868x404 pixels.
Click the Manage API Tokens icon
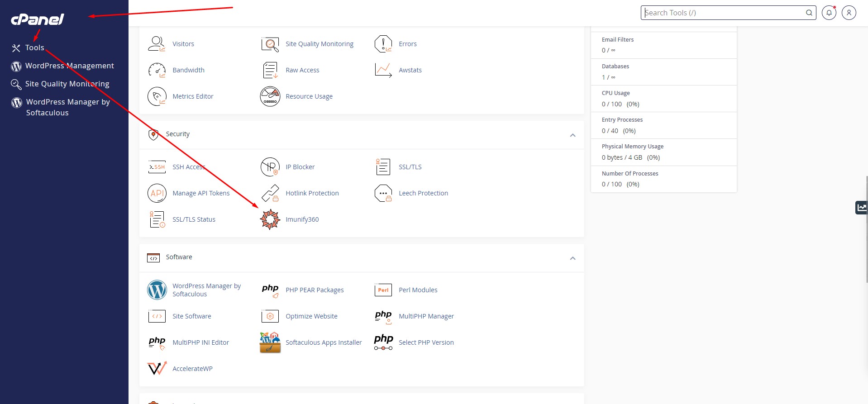[157, 193]
